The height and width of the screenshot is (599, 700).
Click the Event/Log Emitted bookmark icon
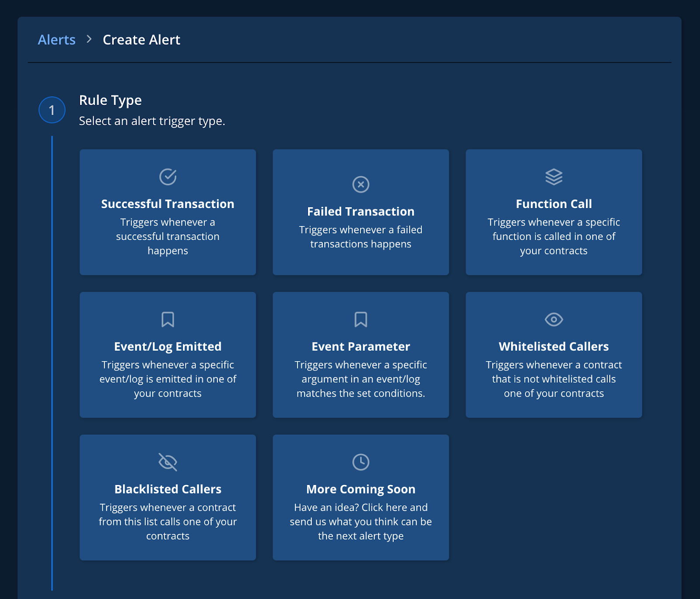[x=168, y=319]
